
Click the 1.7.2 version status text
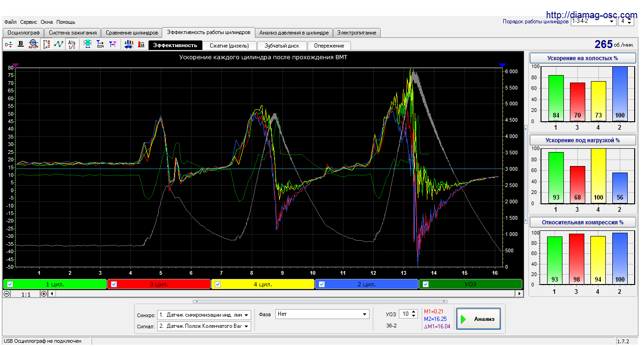coord(624,341)
